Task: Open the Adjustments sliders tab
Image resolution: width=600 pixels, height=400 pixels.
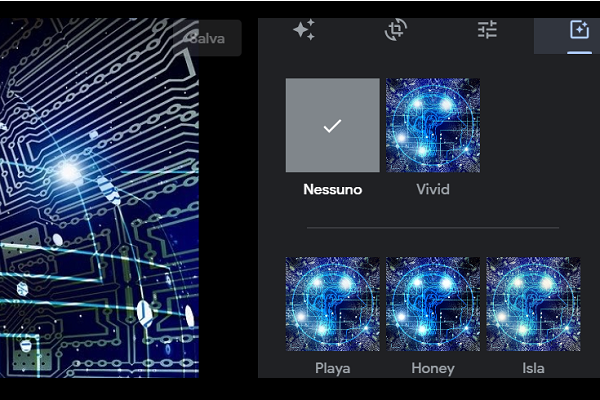Action: pos(487,29)
